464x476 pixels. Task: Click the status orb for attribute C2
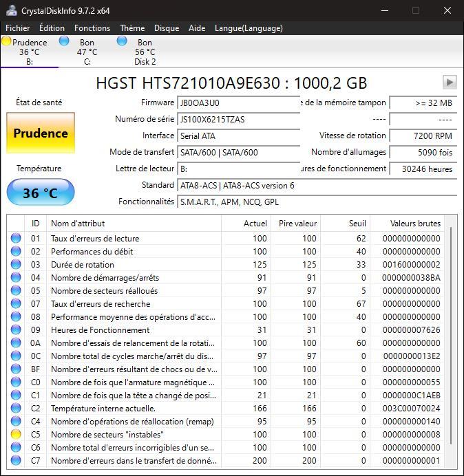pos(16,408)
